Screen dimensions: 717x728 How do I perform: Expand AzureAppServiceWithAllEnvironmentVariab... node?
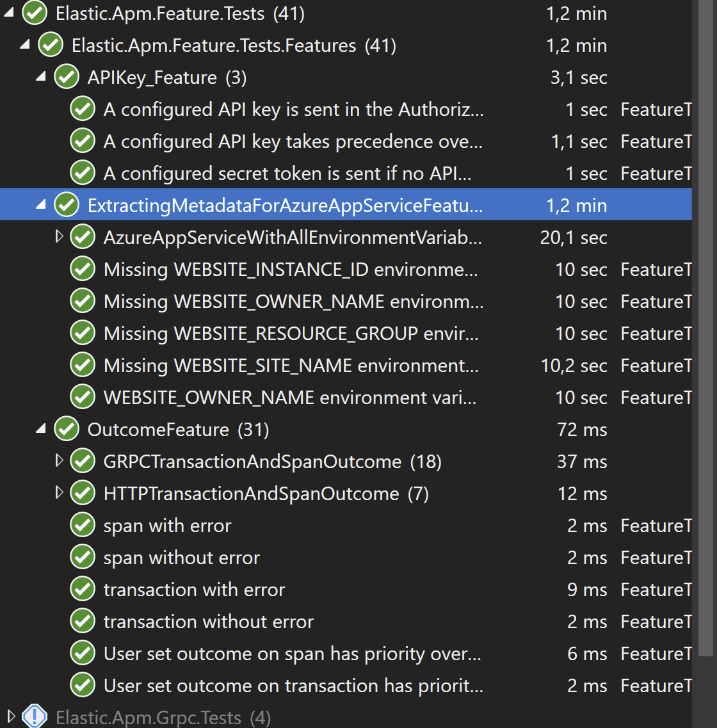pos(58,237)
